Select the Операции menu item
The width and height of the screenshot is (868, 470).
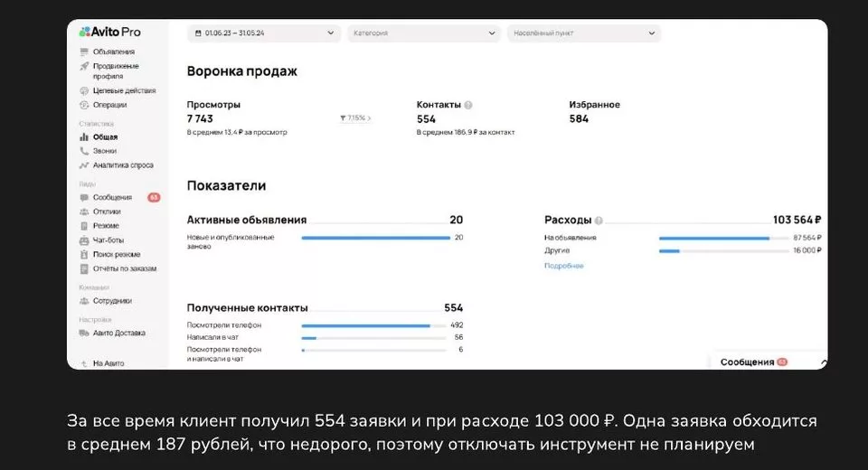[x=109, y=105]
